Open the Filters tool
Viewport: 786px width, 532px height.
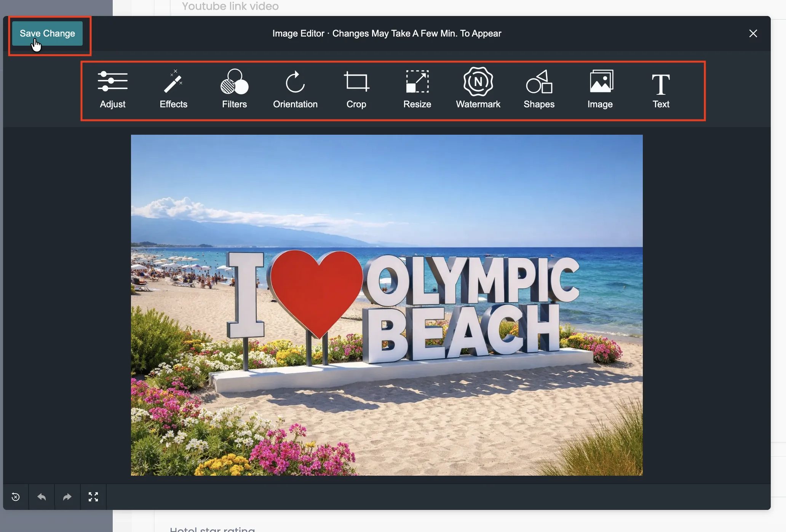(234, 89)
